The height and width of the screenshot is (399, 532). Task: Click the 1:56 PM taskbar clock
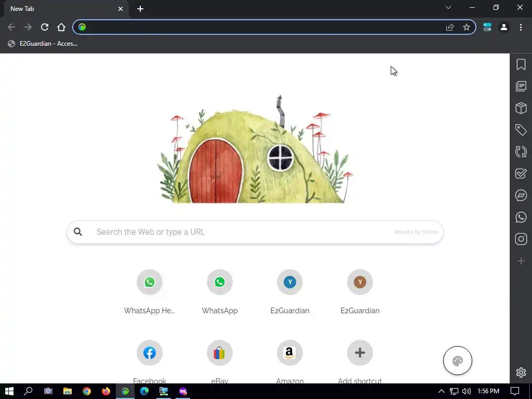(x=488, y=391)
